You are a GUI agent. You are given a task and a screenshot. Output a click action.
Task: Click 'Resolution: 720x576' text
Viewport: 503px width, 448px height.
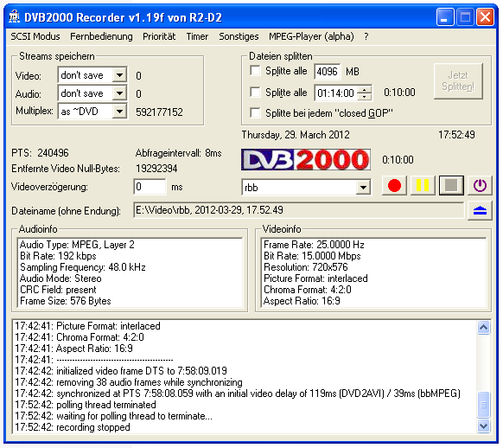306,267
